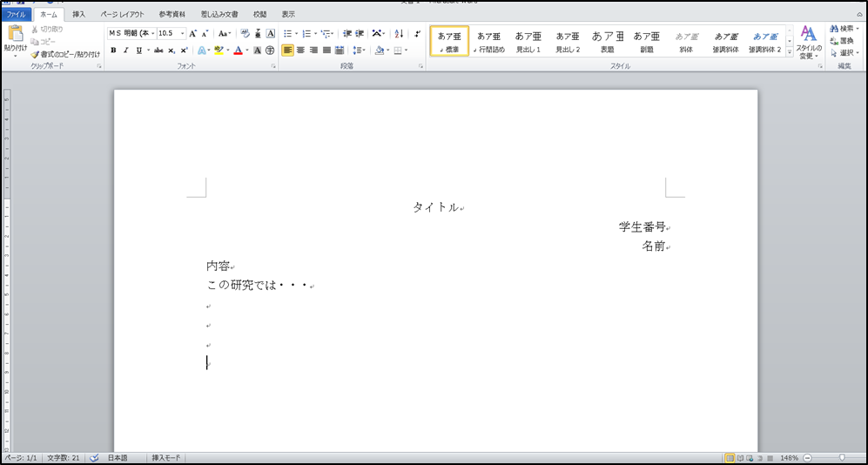Open the Paragraph (段落) dialog launcher
The width and height of the screenshot is (868, 465).
421,66
